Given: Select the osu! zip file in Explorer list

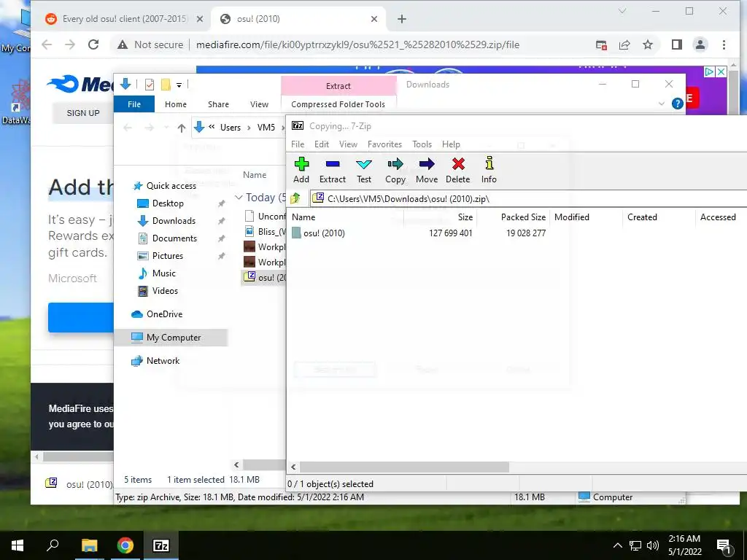Looking at the screenshot, I should 265,277.
